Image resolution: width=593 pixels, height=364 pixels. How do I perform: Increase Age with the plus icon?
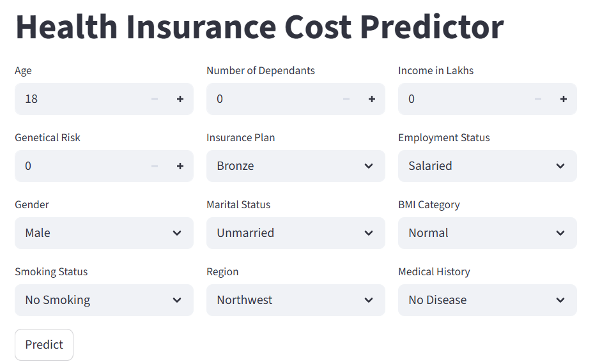coord(180,99)
